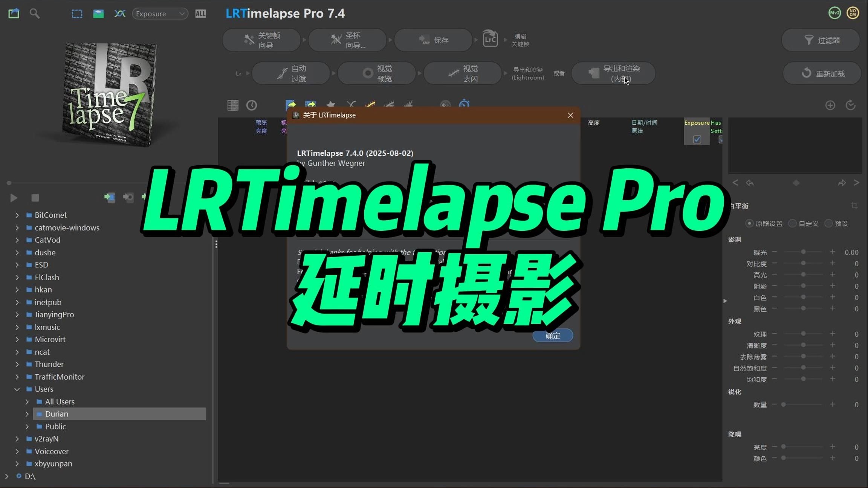This screenshot has height=488, width=868.
Task: Click the 重新加载 reload button
Action: click(x=822, y=73)
